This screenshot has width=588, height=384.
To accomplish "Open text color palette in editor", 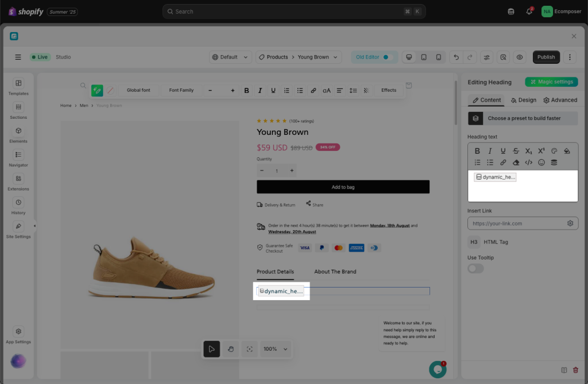I will click(x=554, y=151).
